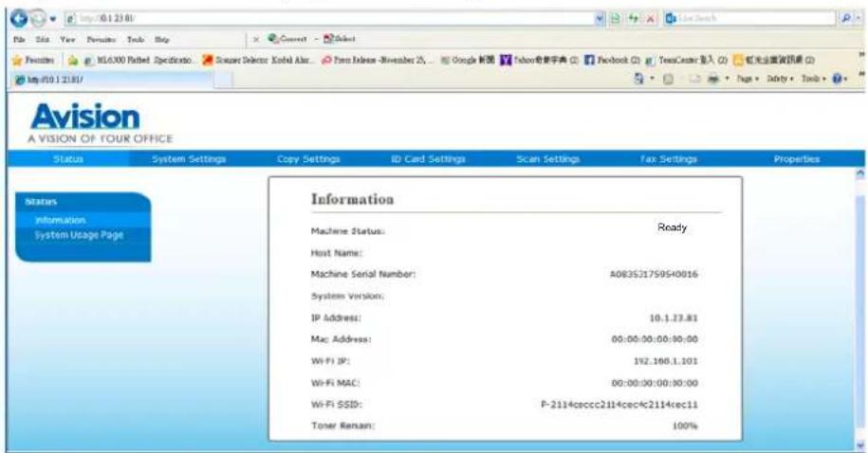Click the Avision logo
This screenshot has height=453, width=868.
(x=101, y=123)
